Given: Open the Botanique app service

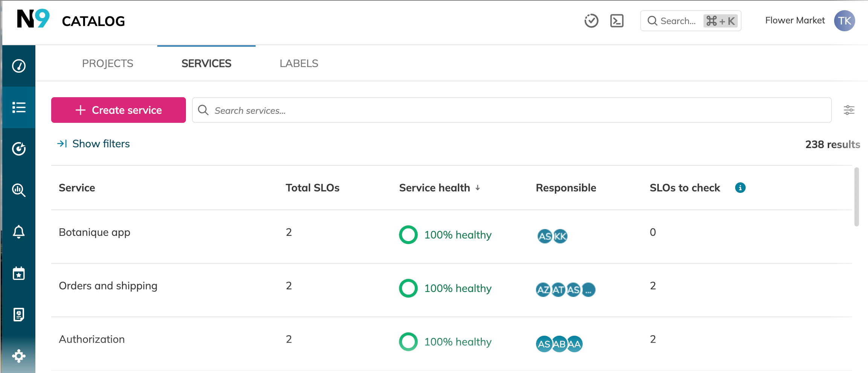Looking at the screenshot, I should pos(94,232).
